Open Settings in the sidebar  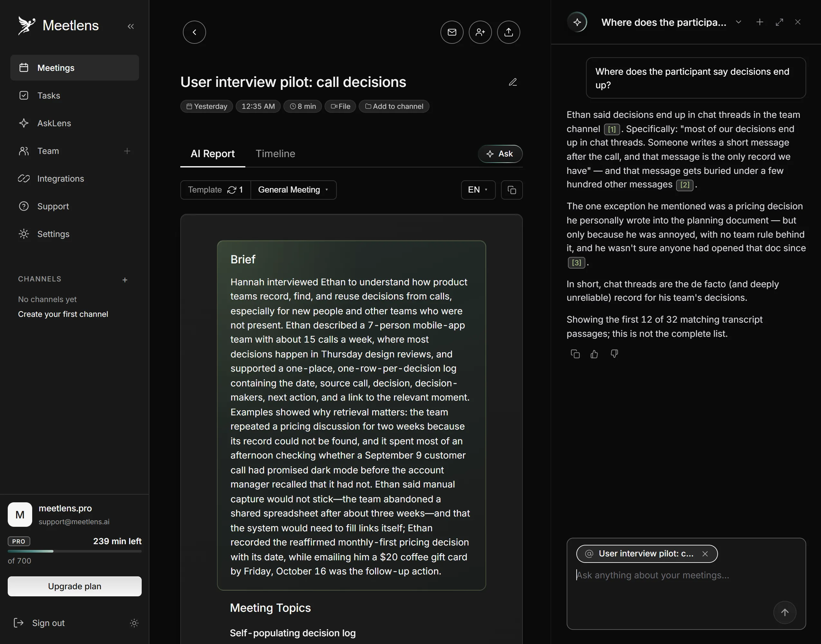(75, 234)
